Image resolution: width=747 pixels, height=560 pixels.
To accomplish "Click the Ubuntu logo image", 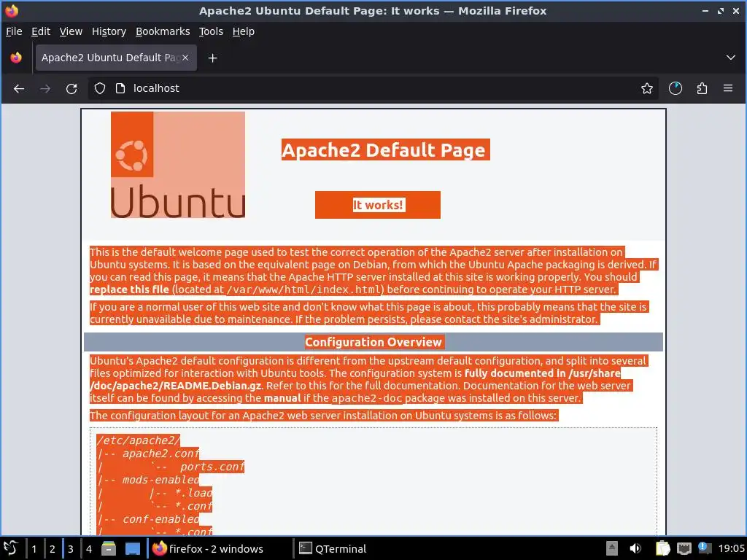I will (178, 165).
